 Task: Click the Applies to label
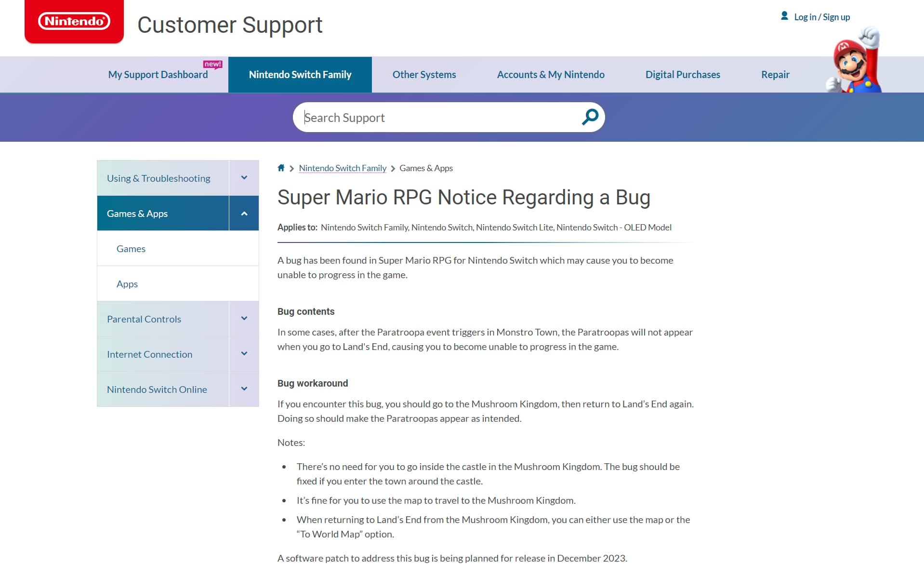click(x=297, y=227)
